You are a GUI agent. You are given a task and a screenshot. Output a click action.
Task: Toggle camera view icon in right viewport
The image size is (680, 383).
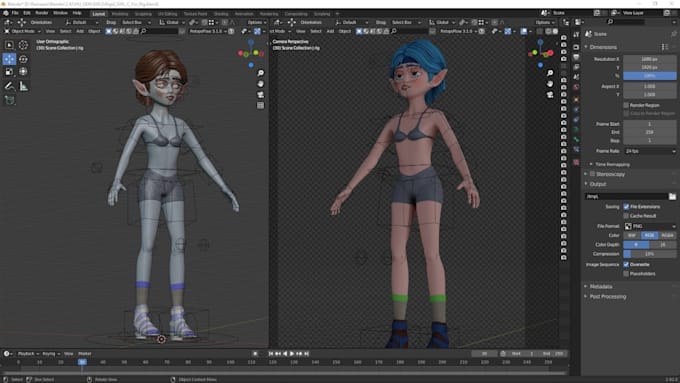(550, 95)
